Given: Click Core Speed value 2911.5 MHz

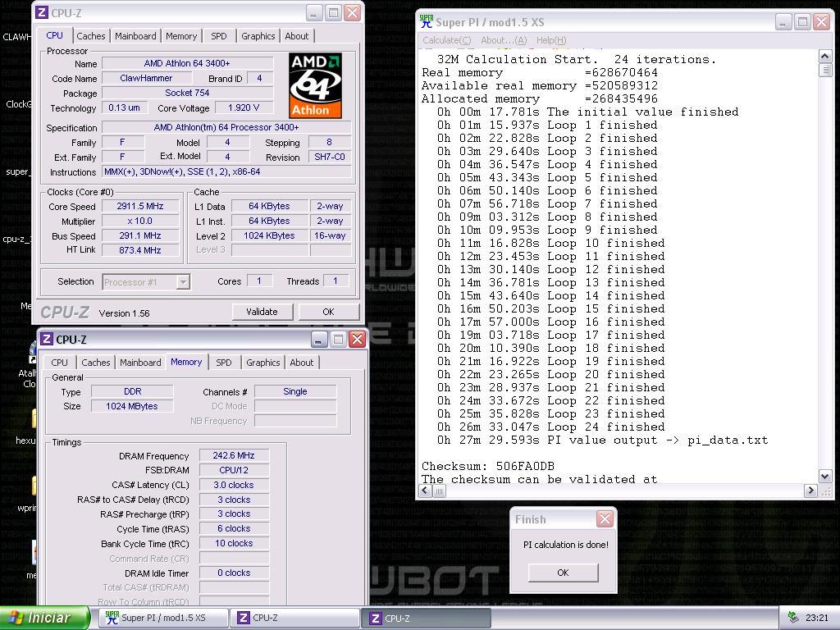Looking at the screenshot, I should (140, 206).
